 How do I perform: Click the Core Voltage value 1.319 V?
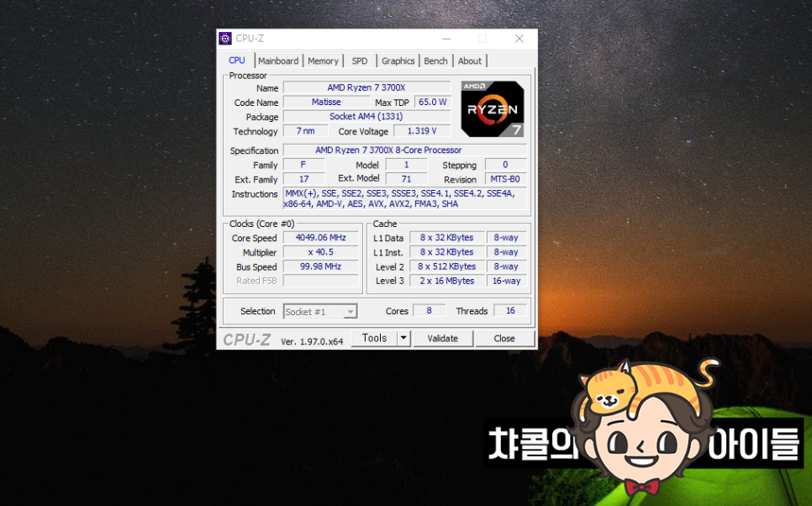[421, 131]
